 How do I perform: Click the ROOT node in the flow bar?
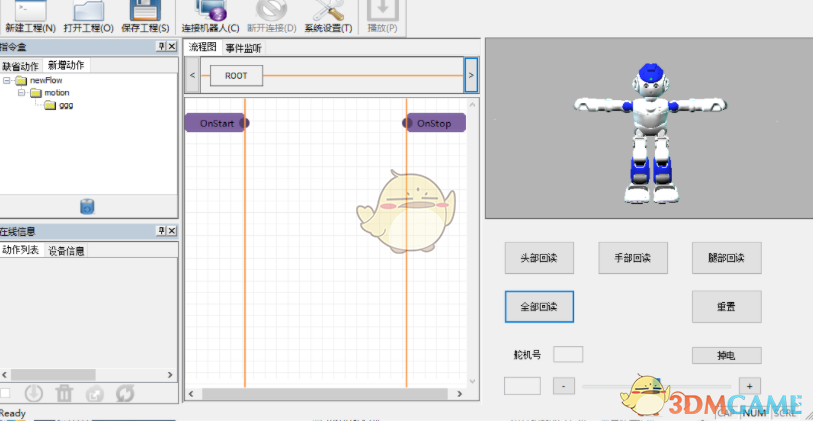point(236,76)
